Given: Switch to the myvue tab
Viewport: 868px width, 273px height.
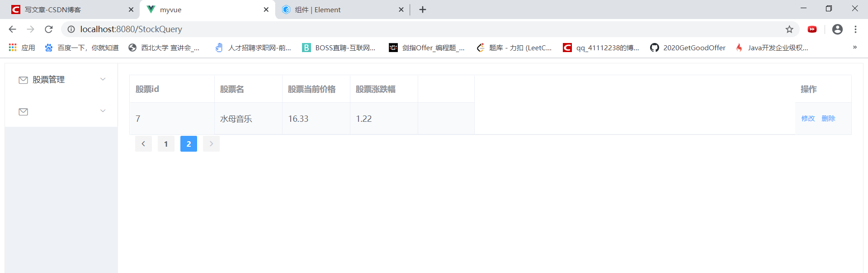Looking at the screenshot, I should click(x=208, y=10).
